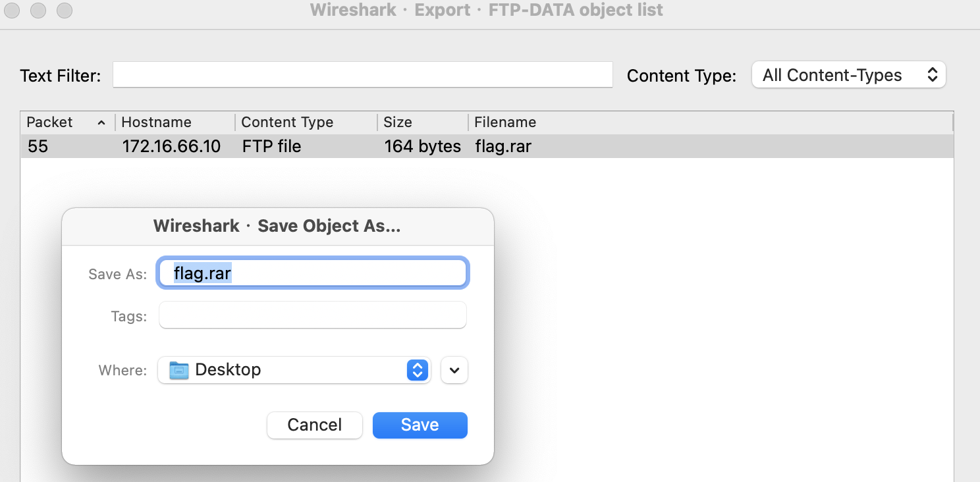Click the blue up-down arrows beside Desktop
The image size is (980, 482).
418,370
